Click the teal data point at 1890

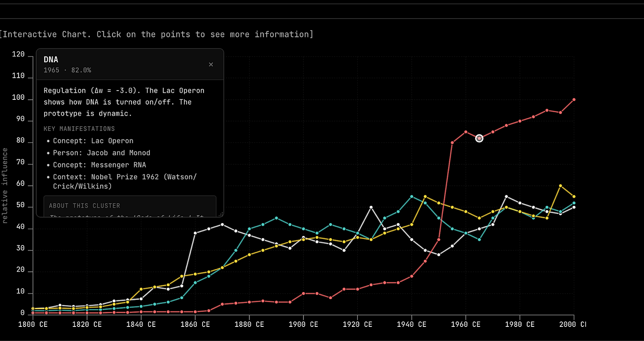pyautogui.click(x=276, y=218)
